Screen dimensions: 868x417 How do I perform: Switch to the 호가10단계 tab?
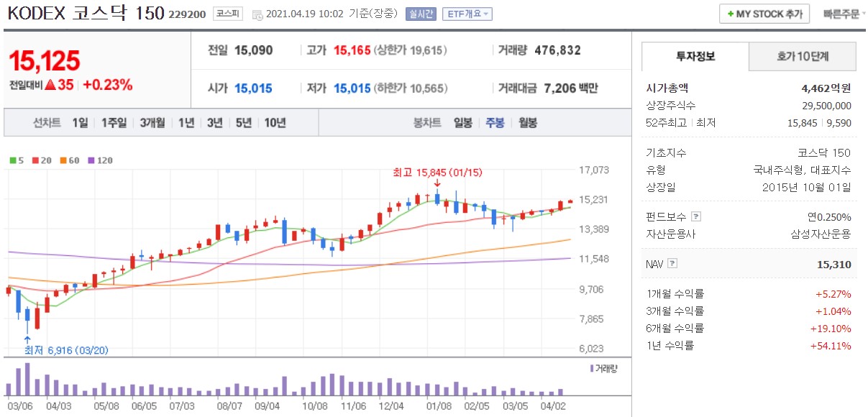[x=803, y=56]
